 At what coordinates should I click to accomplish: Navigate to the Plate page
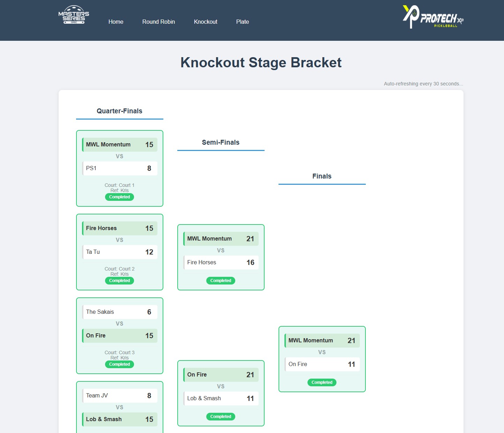(x=243, y=22)
